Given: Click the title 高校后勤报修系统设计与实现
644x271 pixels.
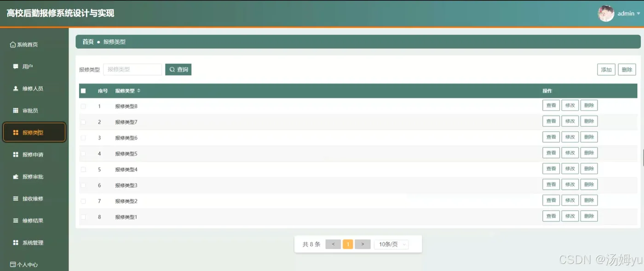Looking at the screenshot, I should 60,13.
